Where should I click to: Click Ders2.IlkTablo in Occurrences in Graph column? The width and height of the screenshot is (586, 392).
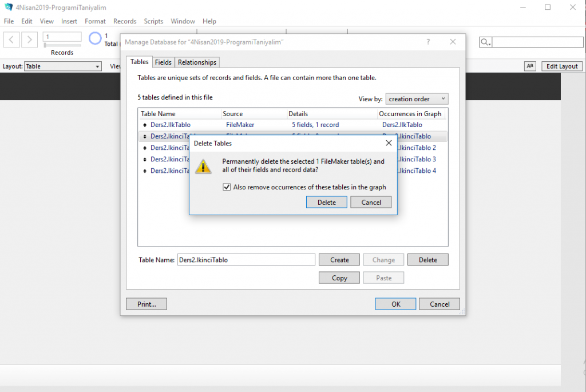402,125
